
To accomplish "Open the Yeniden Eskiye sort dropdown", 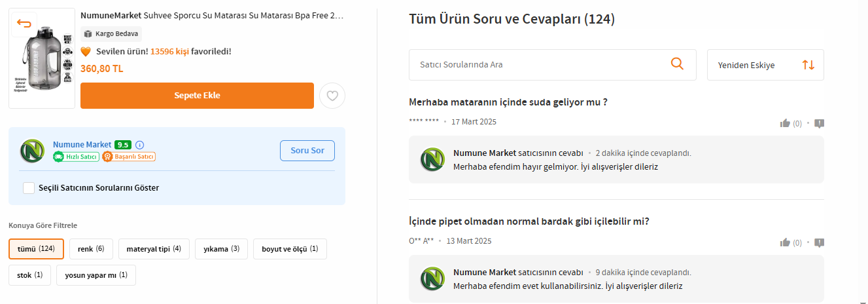I will tap(765, 65).
